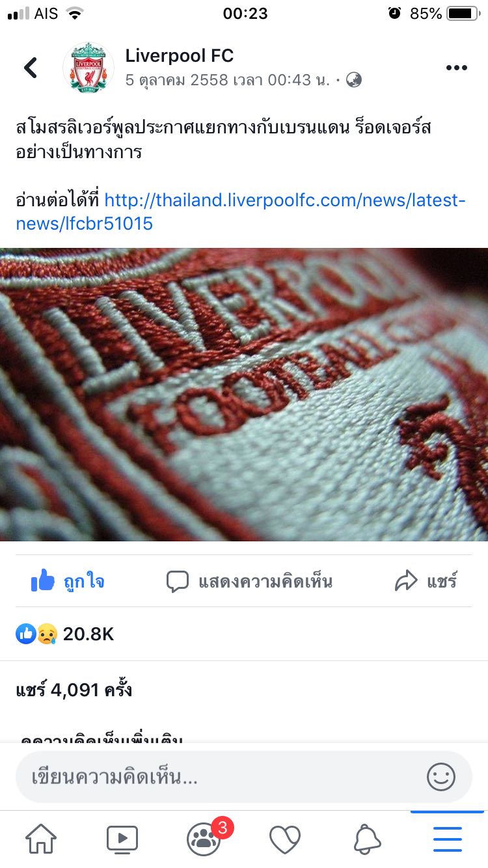Tap the Liverpool FC page name
This screenshot has width=488, height=868.
(x=180, y=56)
